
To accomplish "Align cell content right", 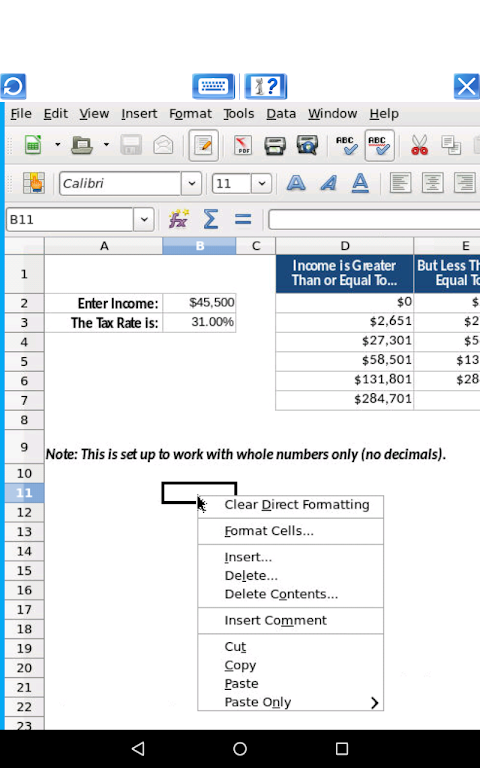I will [x=464, y=183].
